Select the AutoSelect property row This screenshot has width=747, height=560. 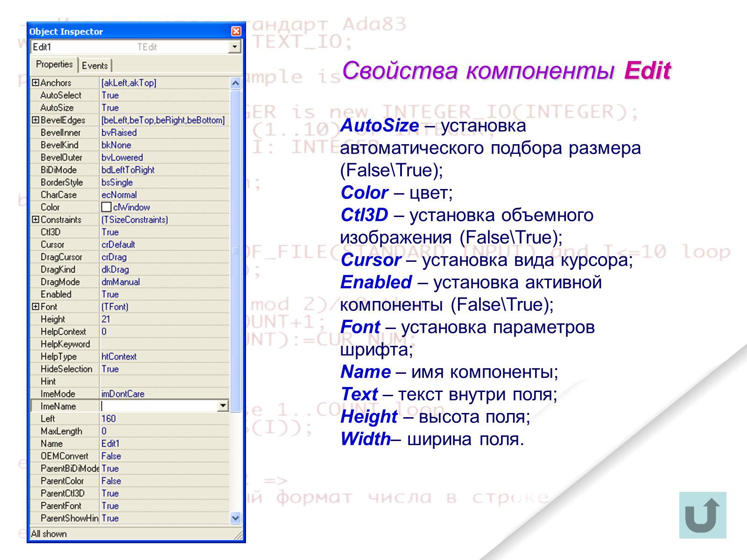pyautogui.click(x=130, y=95)
